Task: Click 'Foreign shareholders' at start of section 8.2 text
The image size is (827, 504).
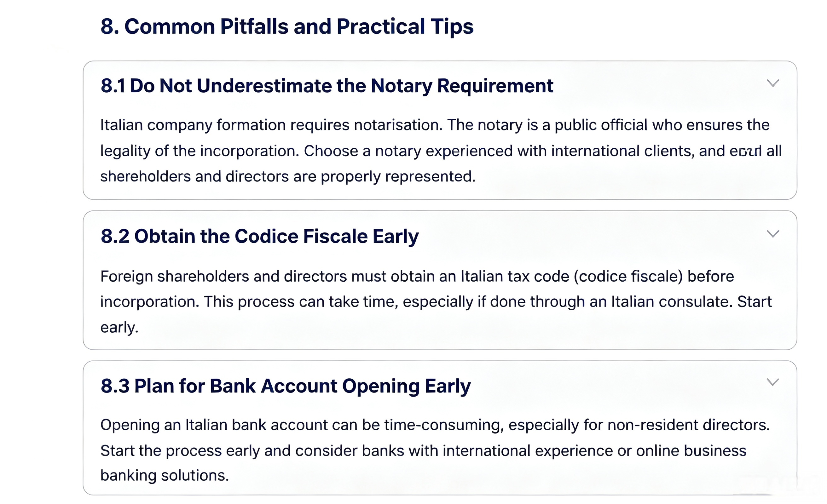Action: (x=175, y=277)
